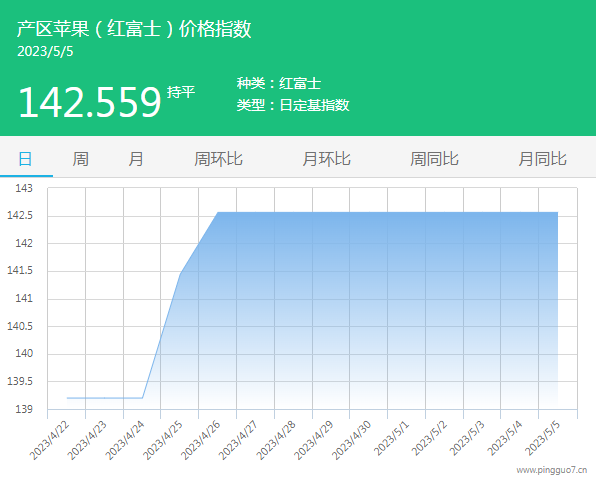Open the 月环比 tab
This screenshot has height=482, width=596.
coord(326,159)
